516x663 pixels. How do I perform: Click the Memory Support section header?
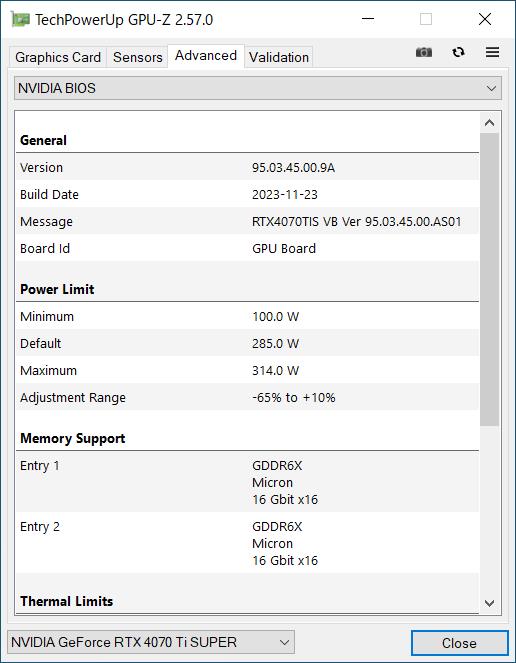[72, 438]
